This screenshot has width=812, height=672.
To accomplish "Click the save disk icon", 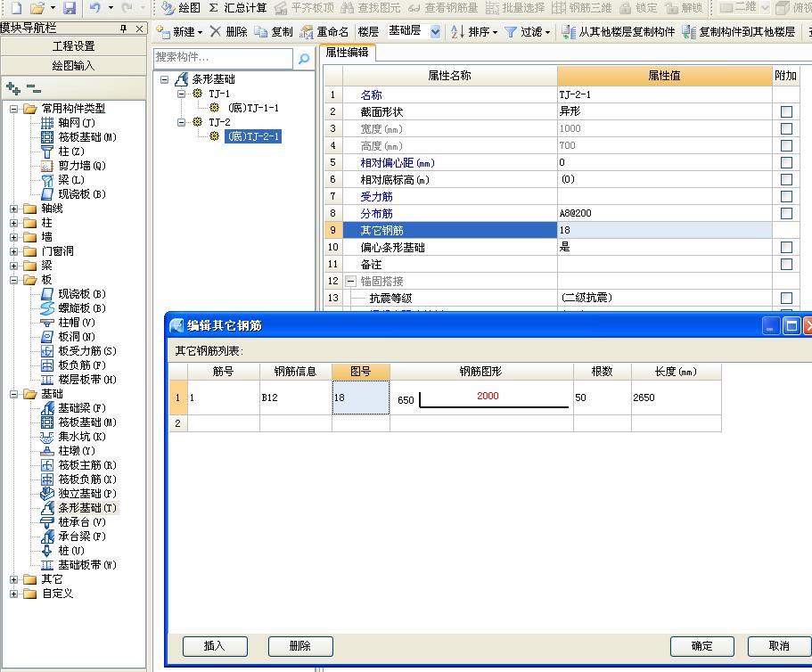I will click(69, 7).
